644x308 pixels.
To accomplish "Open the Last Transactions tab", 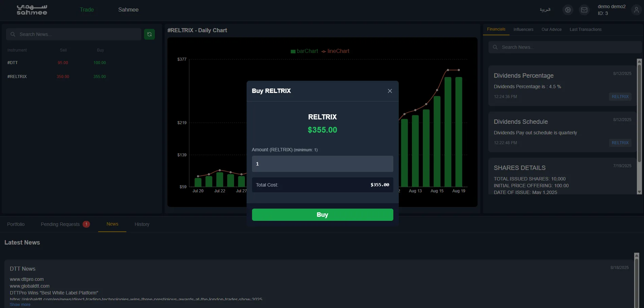I will point(585,30).
